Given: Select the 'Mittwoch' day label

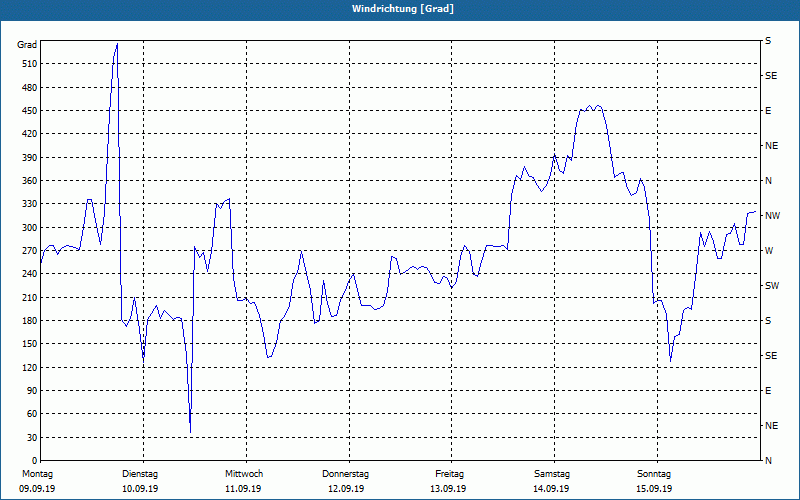Looking at the screenshot, I should coord(244,474).
